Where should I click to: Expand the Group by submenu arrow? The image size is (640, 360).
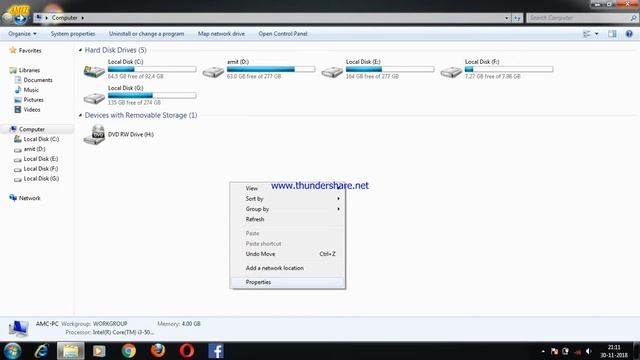[338, 209]
